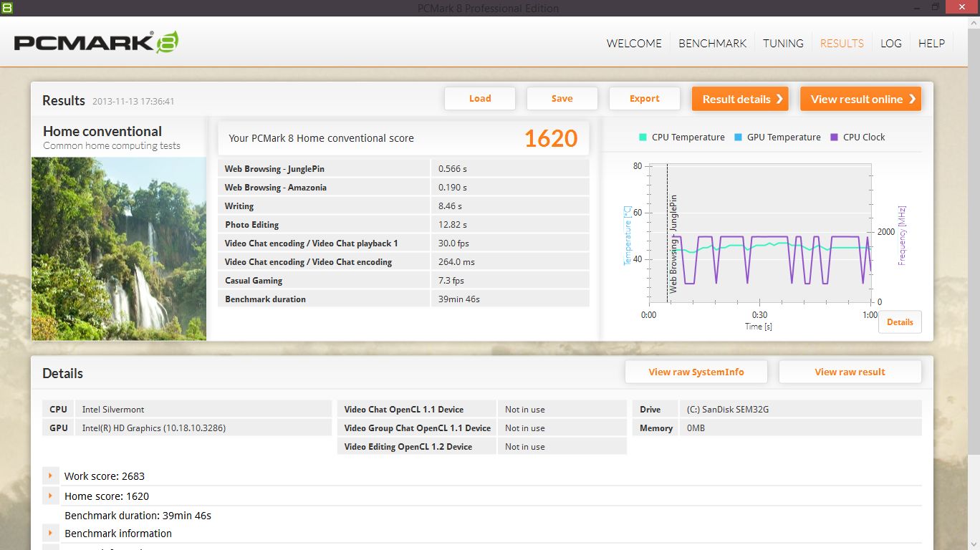The height and width of the screenshot is (550, 980).
Task: Open the WELCOME tab
Action: click(x=634, y=43)
